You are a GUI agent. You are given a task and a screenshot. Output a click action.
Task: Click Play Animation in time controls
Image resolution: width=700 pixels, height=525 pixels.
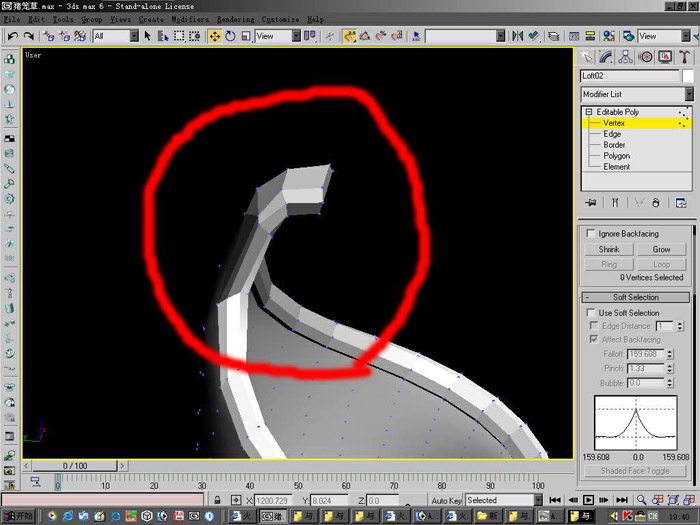[x=588, y=500]
